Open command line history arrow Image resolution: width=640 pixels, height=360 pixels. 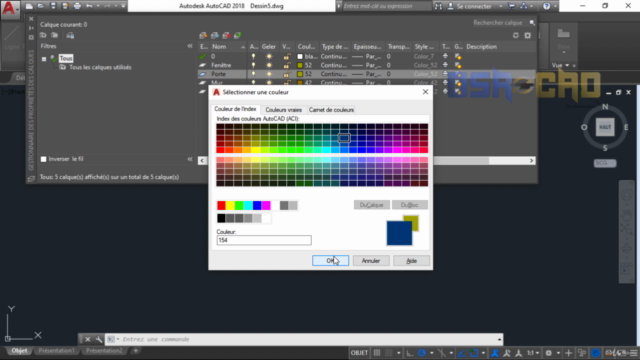(x=499, y=339)
